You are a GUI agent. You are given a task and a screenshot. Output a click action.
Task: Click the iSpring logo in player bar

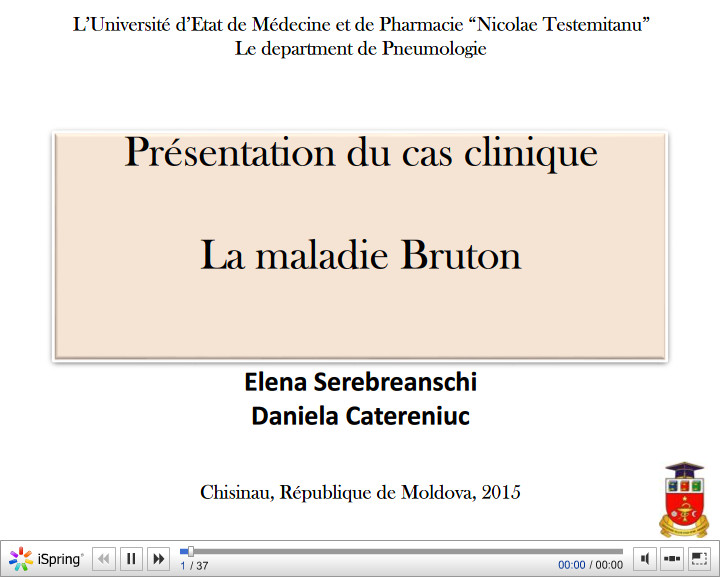[x=47, y=559]
